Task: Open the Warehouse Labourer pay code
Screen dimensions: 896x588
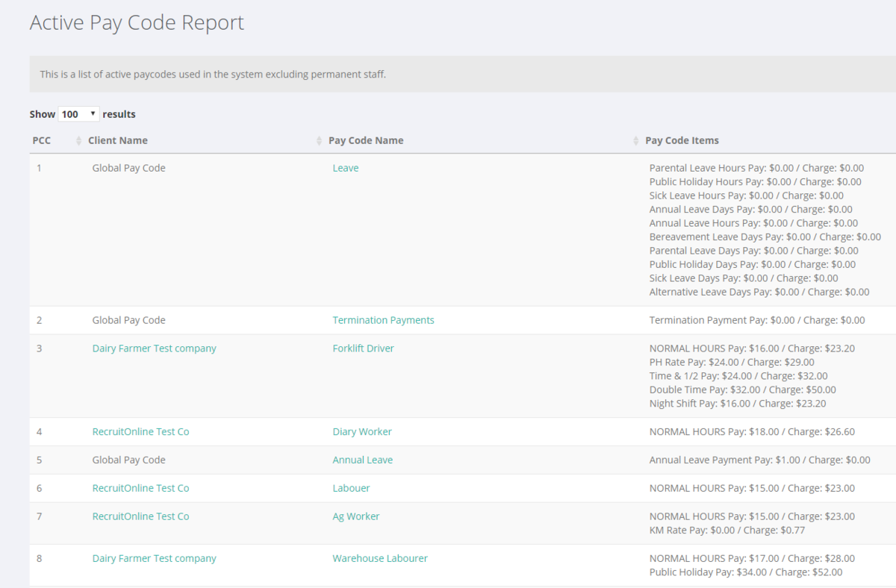Action: [x=380, y=557]
